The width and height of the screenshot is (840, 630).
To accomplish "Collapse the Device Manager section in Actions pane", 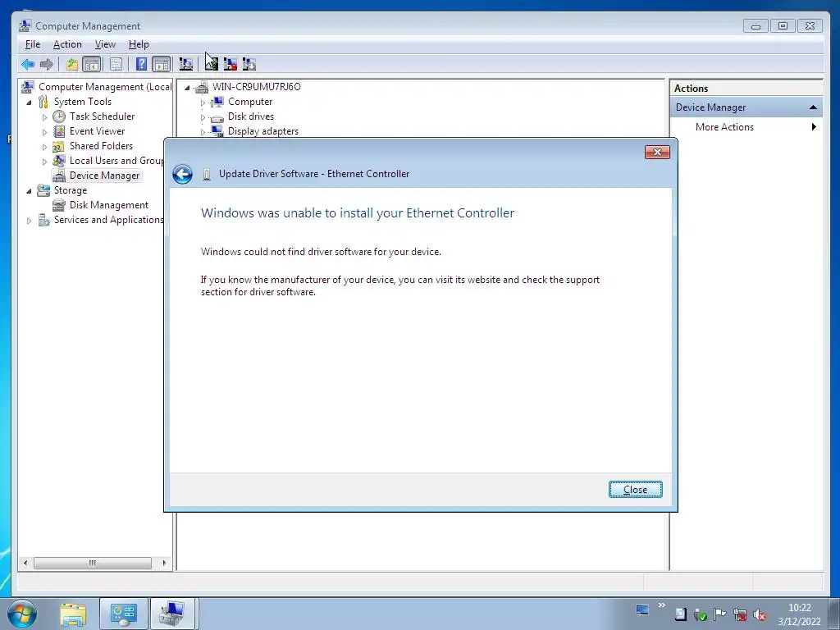I will pyautogui.click(x=813, y=107).
